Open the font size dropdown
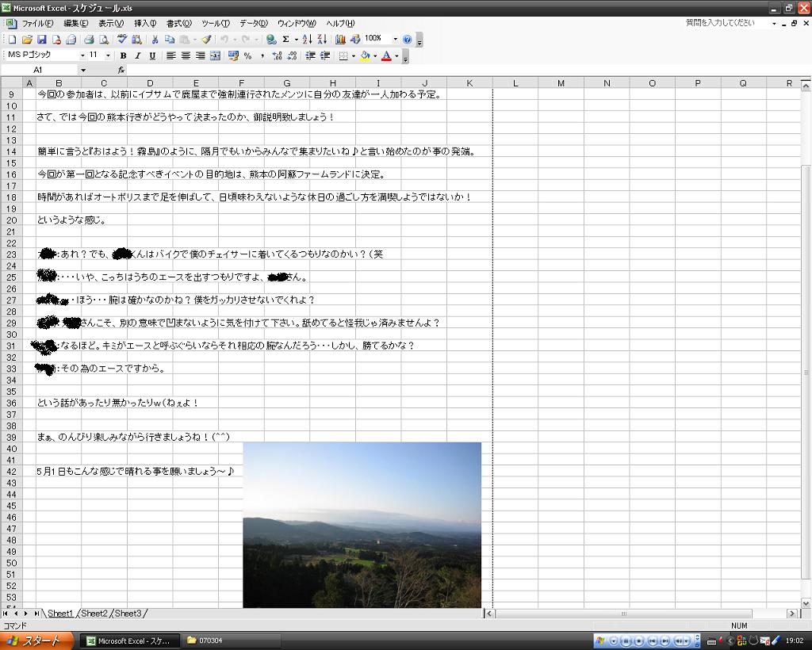Viewport: 812px width, 650px height. click(x=108, y=55)
